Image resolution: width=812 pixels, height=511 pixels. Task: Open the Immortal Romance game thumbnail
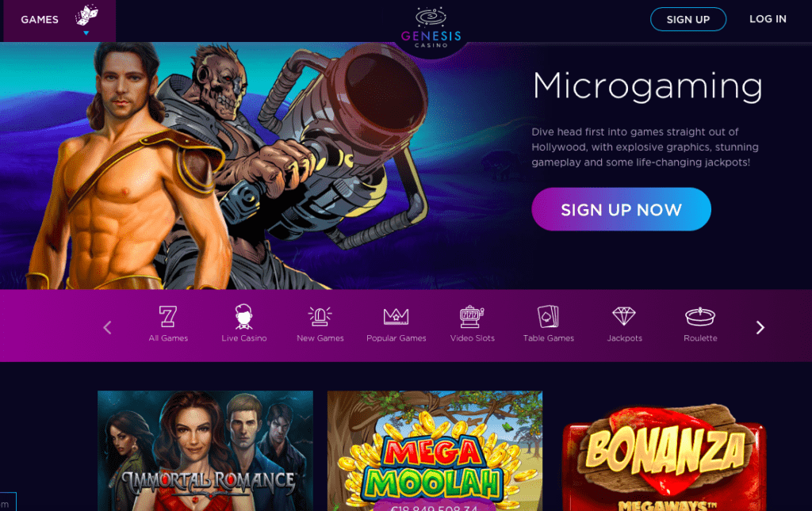[205, 451]
